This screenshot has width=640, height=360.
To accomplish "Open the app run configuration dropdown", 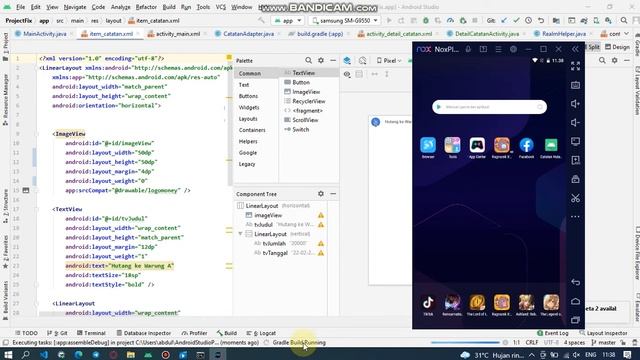I will (288, 20).
